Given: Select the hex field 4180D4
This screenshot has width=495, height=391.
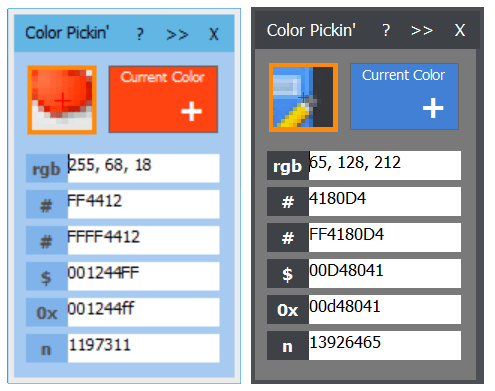Looking at the screenshot, I should click(385, 202).
